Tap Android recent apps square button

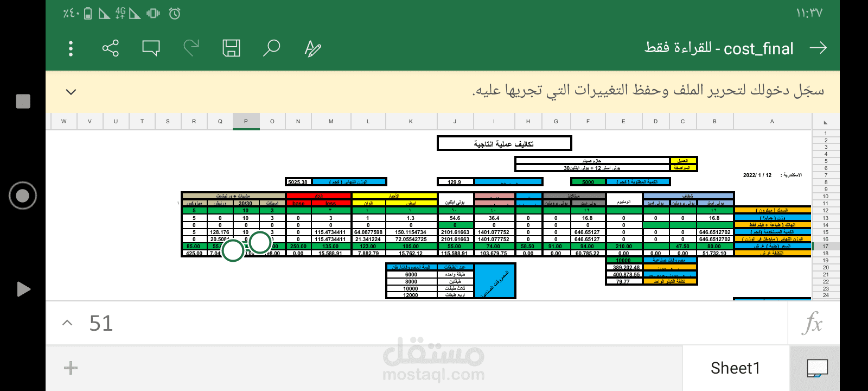coord(23,102)
